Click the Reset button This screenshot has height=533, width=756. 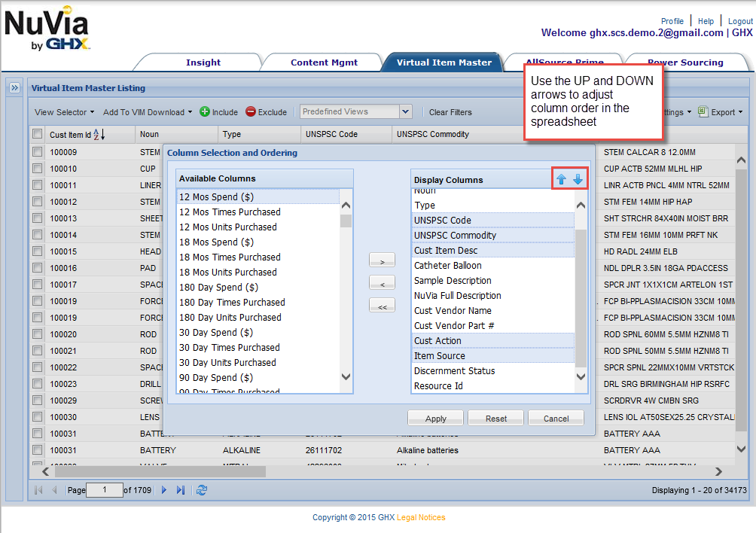495,419
